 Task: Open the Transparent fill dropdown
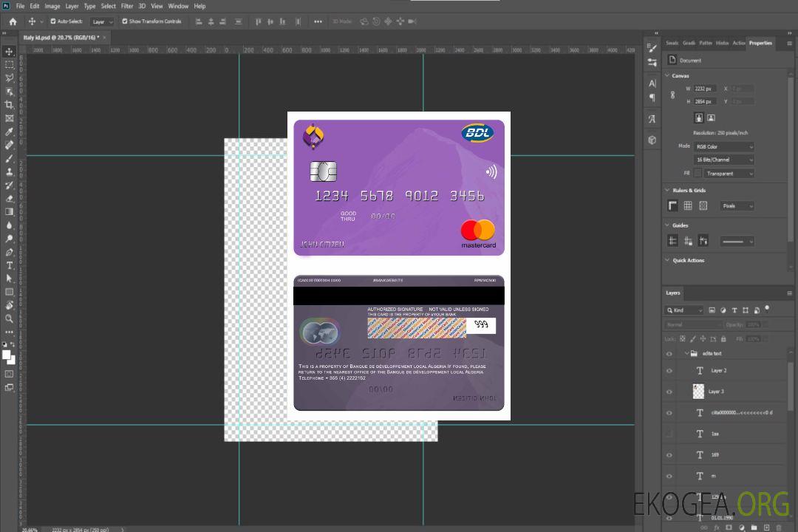tap(729, 174)
